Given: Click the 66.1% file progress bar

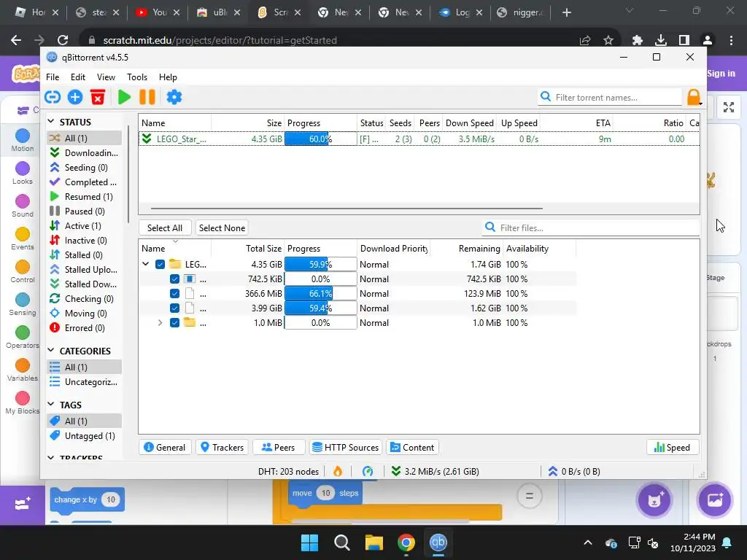Looking at the screenshot, I should tap(321, 294).
